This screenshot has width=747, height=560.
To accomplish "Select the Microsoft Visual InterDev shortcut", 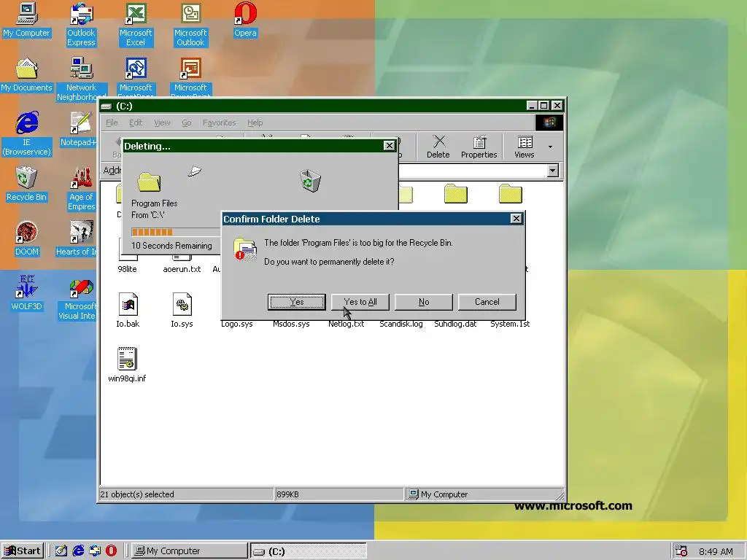I will (78, 298).
